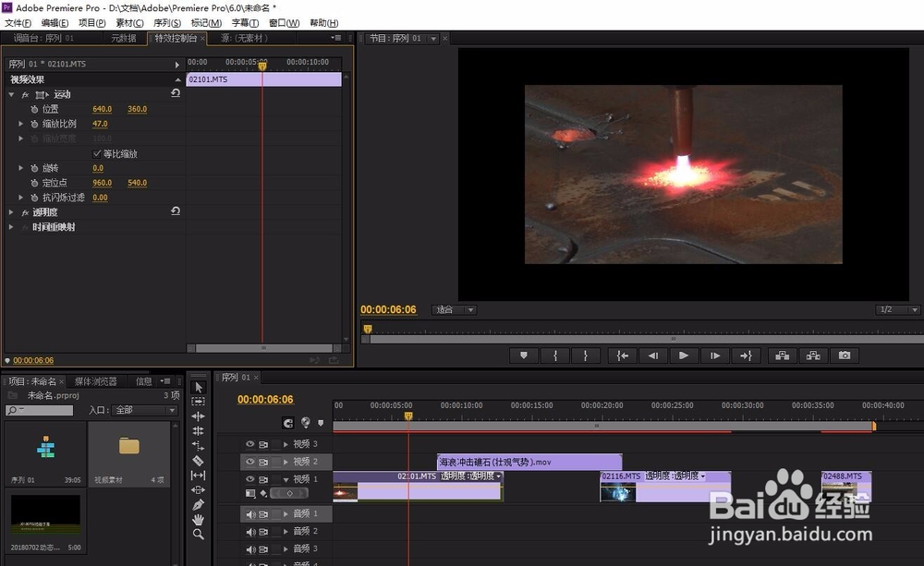Click the 缩放比例 value 47.0

click(100, 124)
